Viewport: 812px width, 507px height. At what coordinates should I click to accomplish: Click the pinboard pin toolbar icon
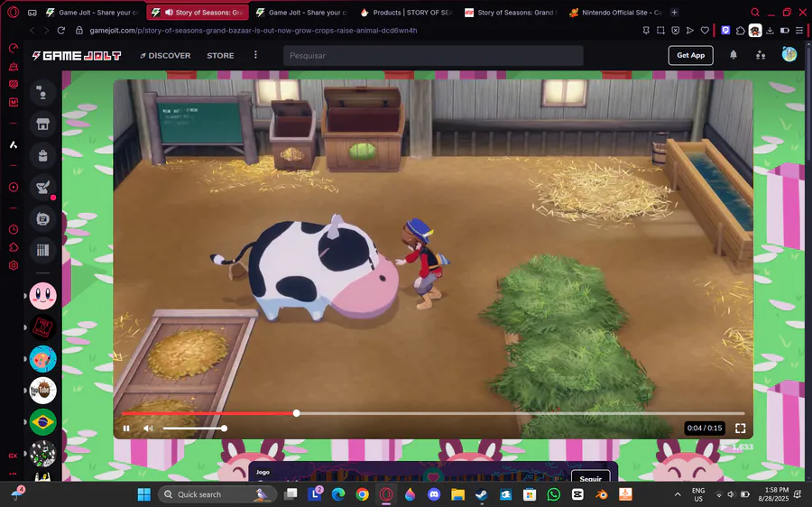646,31
